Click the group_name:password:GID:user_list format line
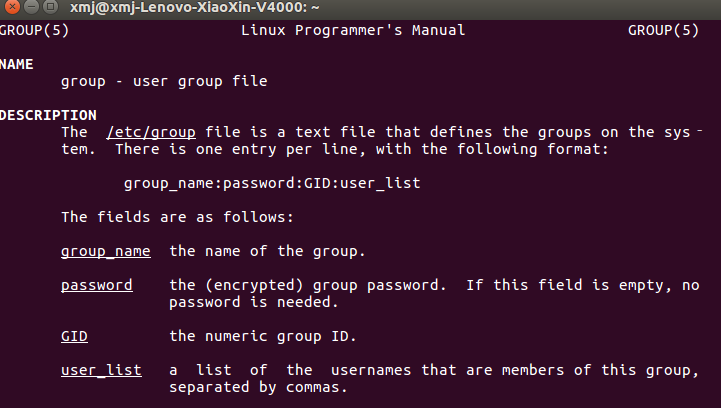Viewport: 721px width, 408px height. point(271,183)
